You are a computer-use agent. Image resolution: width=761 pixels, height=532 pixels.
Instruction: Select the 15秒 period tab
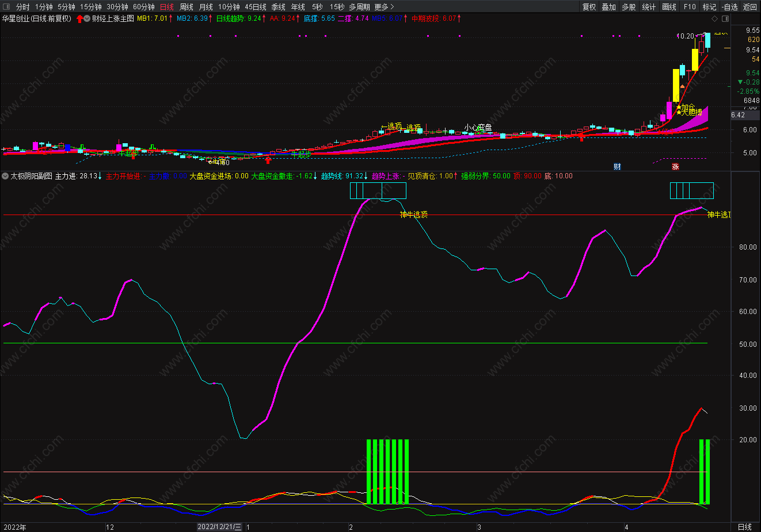pyautogui.click(x=337, y=7)
